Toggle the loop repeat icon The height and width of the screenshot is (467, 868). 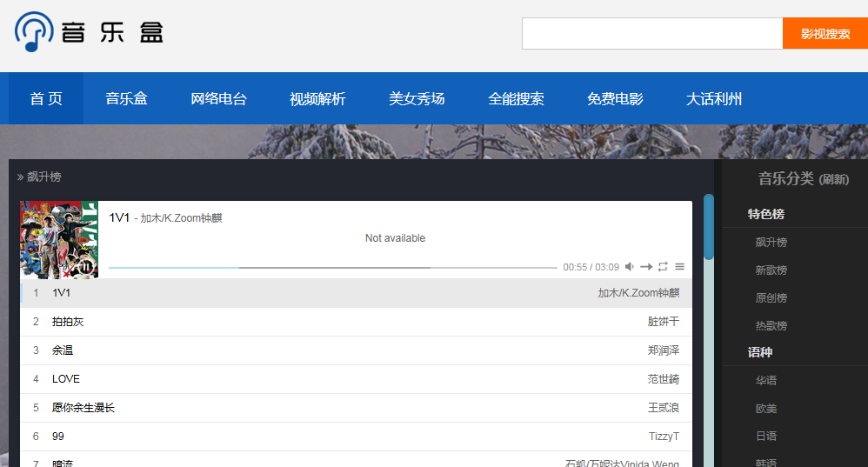point(663,267)
